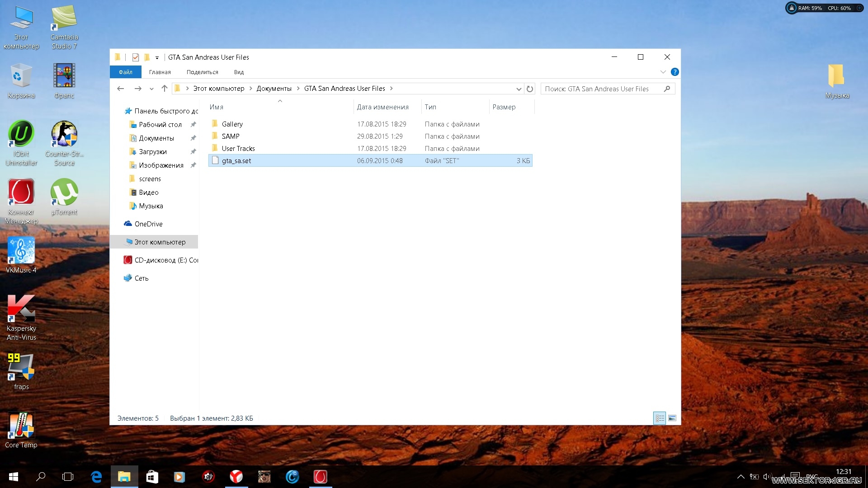Viewport: 868px width, 488px height.
Task: Click the search magnifier icon
Action: point(667,89)
